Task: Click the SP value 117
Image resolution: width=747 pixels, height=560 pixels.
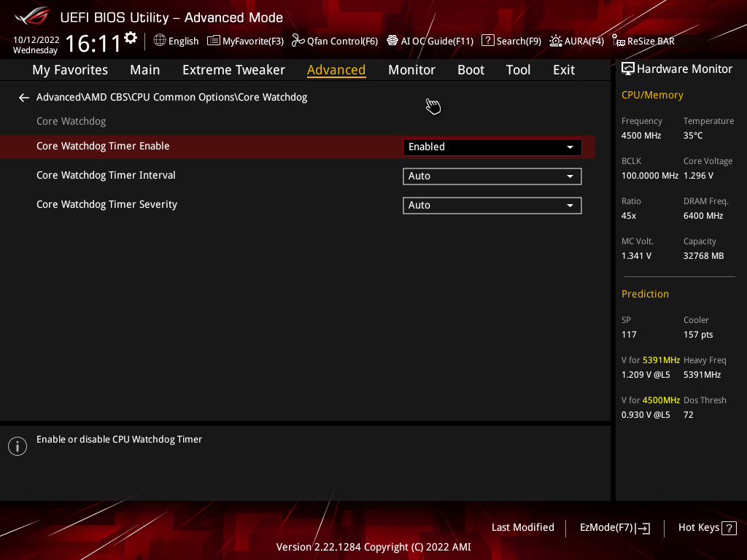Action: pyautogui.click(x=629, y=335)
